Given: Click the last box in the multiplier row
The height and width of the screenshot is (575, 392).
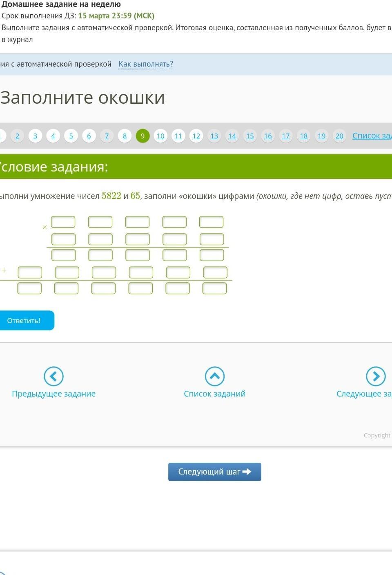Looking at the screenshot, I should tap(212, 239).
